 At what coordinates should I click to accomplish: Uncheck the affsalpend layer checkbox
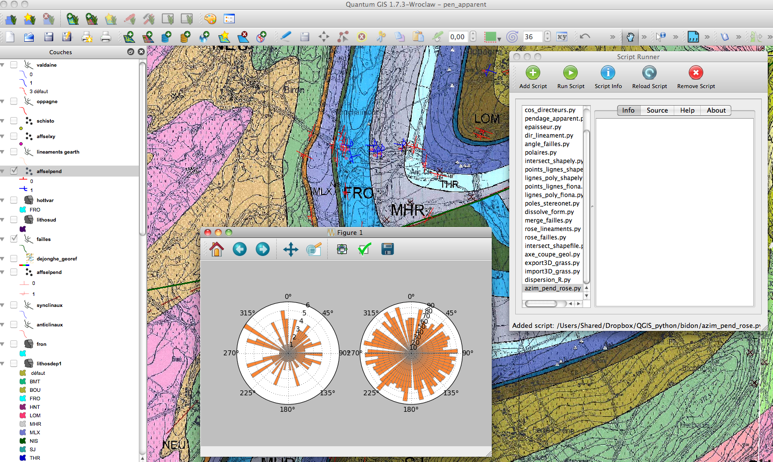tap(14, 171)
